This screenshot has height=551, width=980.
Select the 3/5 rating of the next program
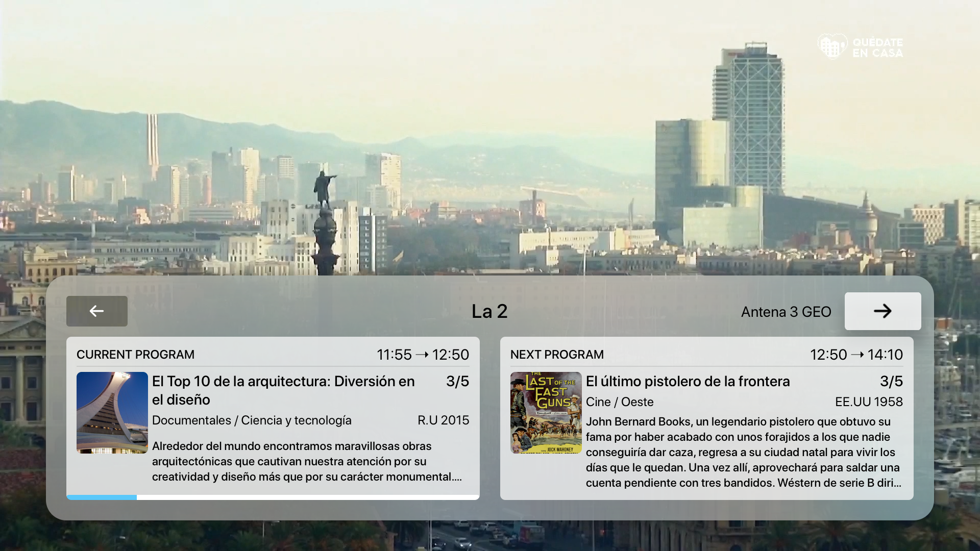[891, 382]
